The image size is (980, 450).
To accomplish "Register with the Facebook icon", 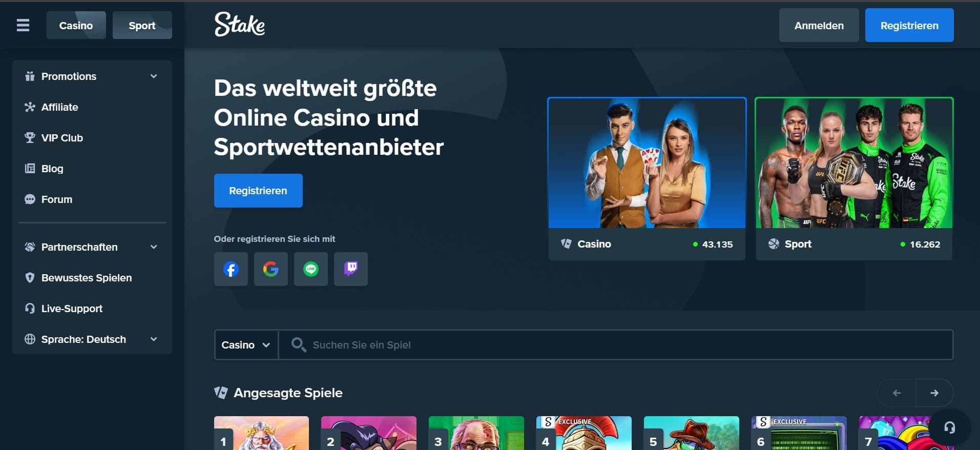I will pyautogui.click(x=231, y=269).
